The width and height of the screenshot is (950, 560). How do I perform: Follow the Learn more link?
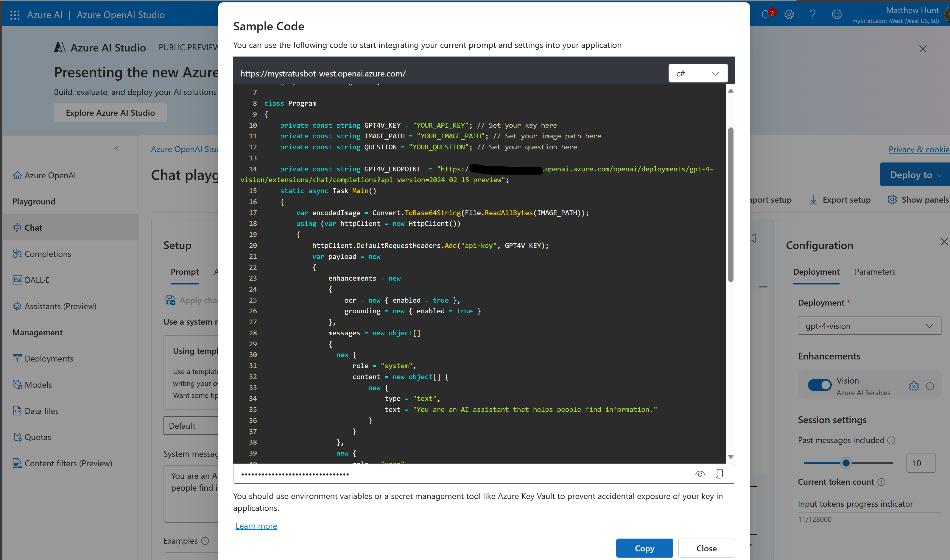point(256,526)
